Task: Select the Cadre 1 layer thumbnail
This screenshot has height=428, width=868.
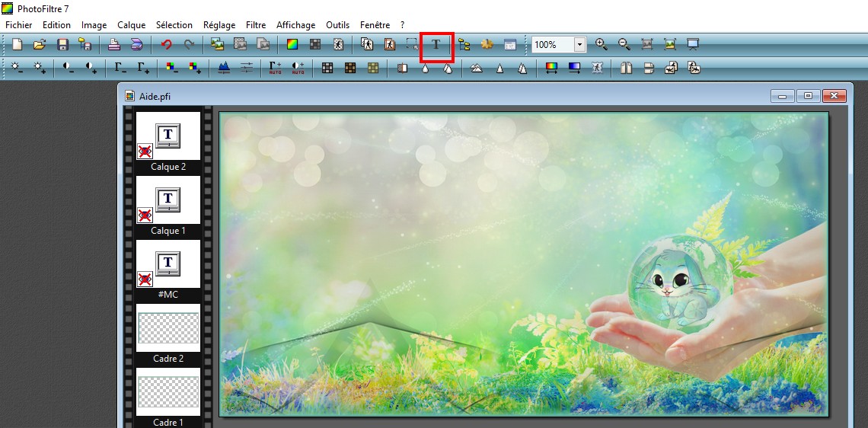Action: [x=168, y=392]
